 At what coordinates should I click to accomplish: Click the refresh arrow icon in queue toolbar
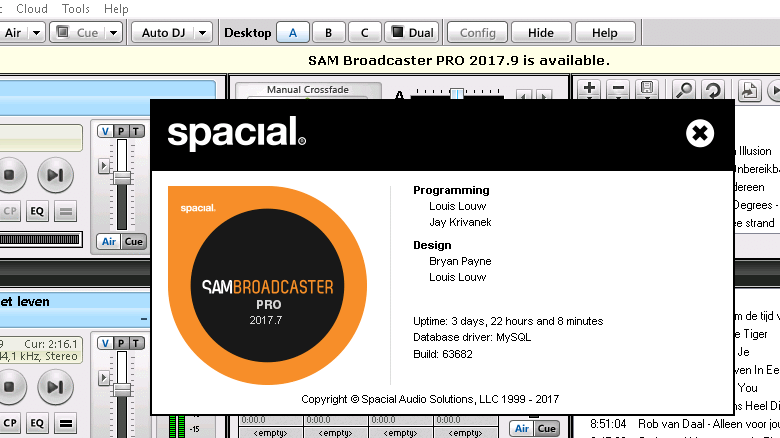point(713,90)
